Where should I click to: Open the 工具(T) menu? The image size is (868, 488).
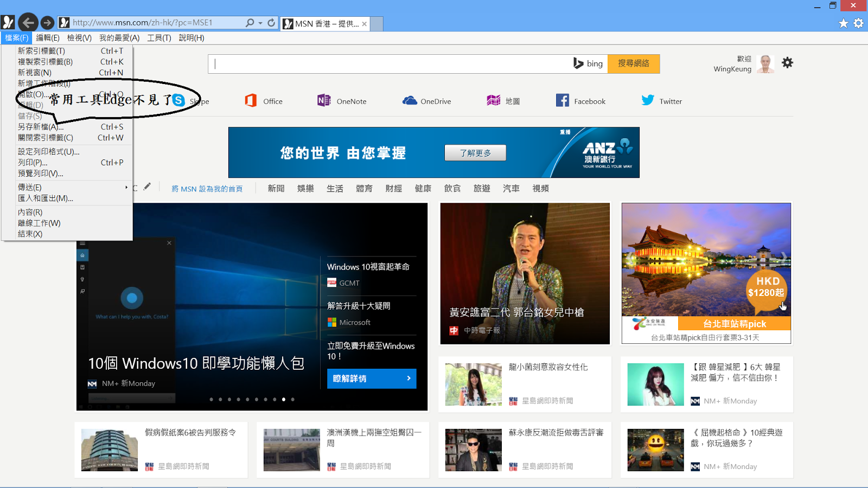pos(159,38)
